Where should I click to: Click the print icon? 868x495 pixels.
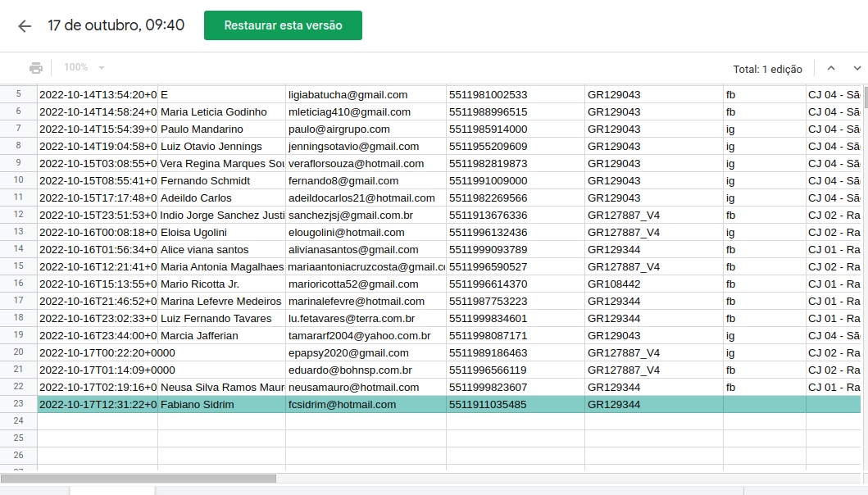36,67
